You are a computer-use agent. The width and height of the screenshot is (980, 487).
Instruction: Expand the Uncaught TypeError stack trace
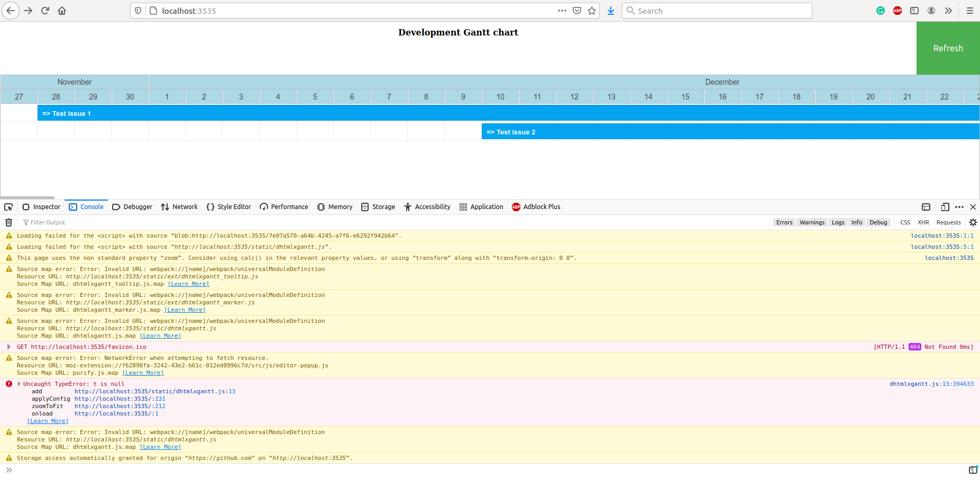tap(20, 384)
